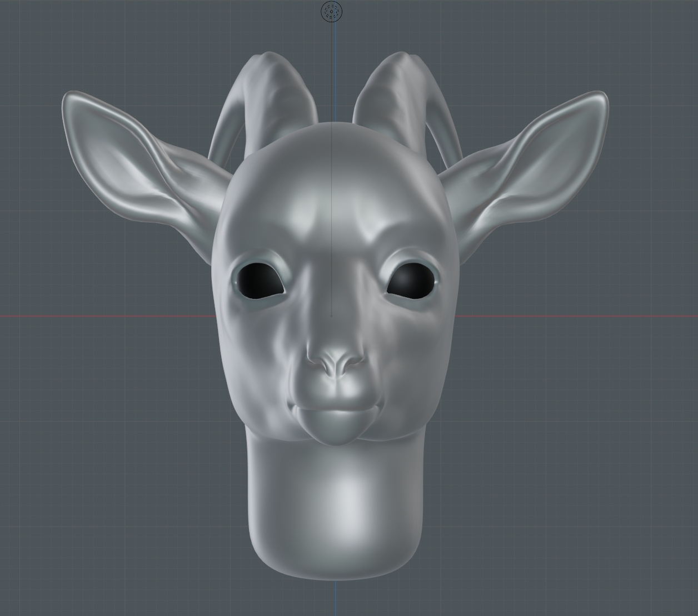Select the ear on the viewport's left side
Viewport: 698px width, 616px height.
(x=133, y=161)
